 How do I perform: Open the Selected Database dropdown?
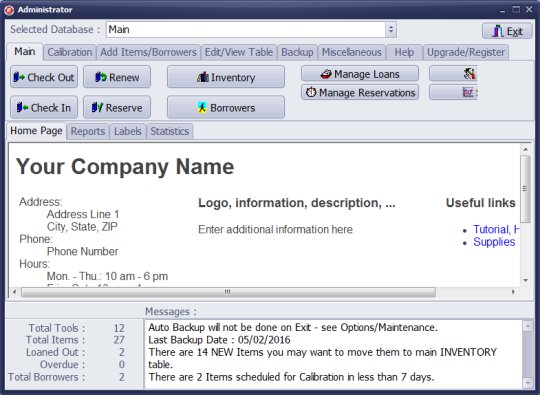tap(391, 30)
